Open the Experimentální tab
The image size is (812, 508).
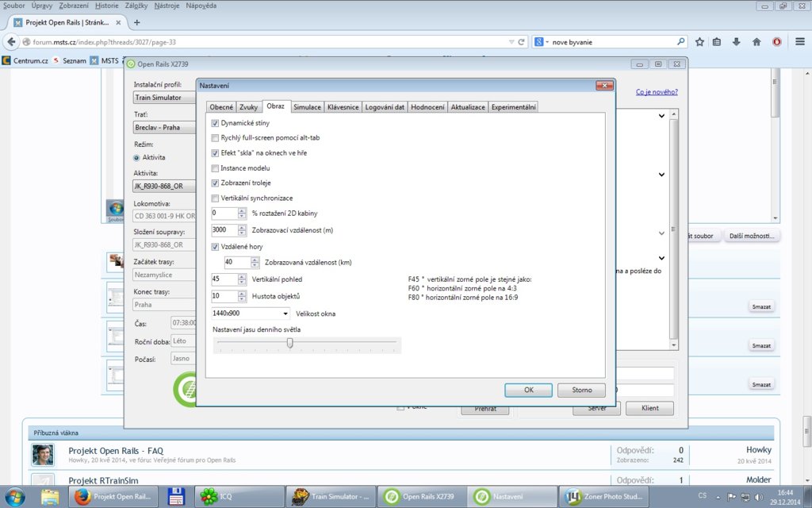point(513,106)
